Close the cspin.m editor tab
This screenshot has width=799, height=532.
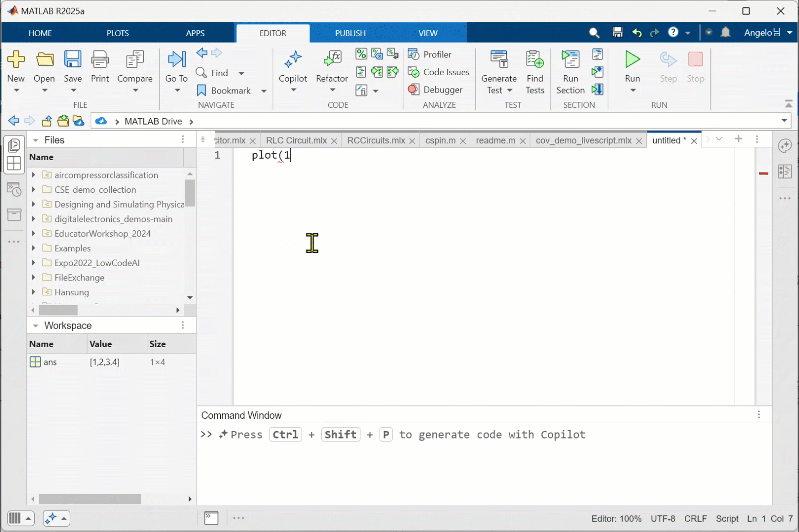coord(463,141)
